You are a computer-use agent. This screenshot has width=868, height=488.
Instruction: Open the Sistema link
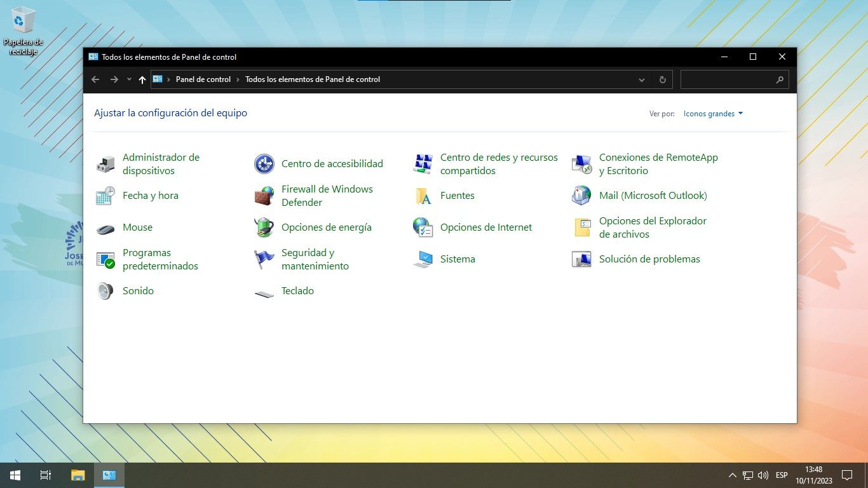click(x=458, y=259)
